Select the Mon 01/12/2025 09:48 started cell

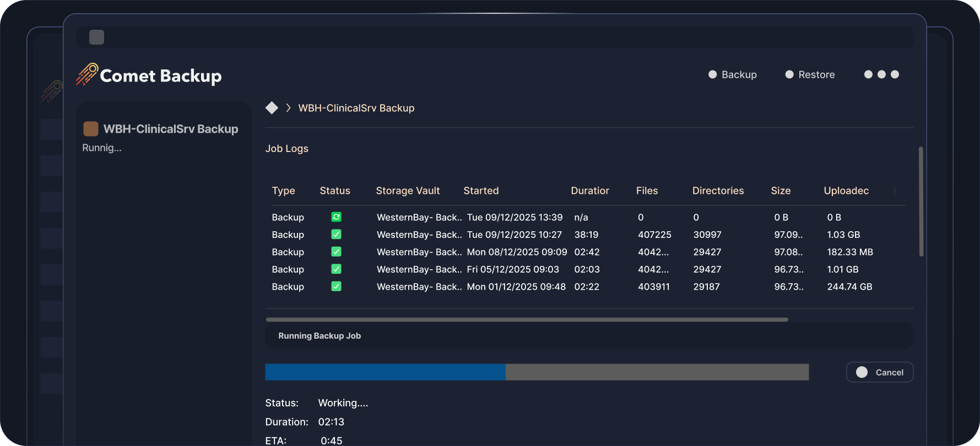coord(516,287)
